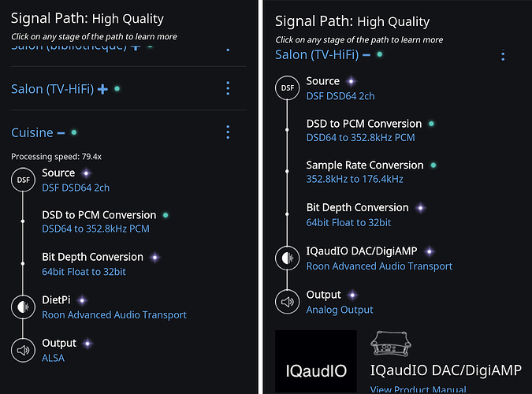This screenshot has width=532, height=394.
Task: Click DSD64 to 352.8kHz PCM link in Cuisine
Action: coord(95,229)
